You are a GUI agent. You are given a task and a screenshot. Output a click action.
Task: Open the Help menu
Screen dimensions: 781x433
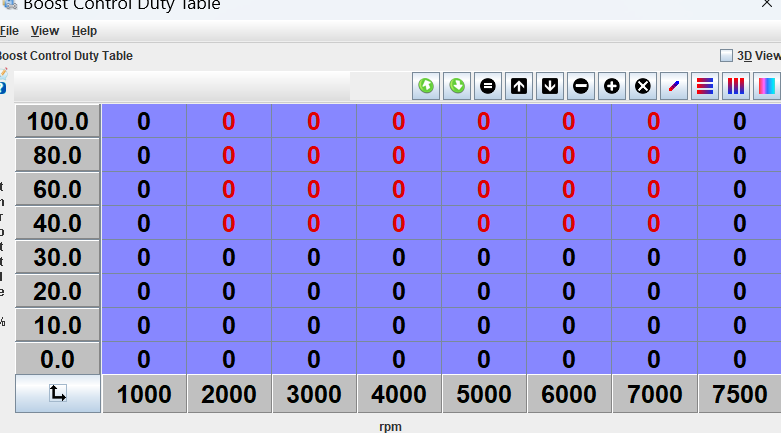(x=84, y=31)
